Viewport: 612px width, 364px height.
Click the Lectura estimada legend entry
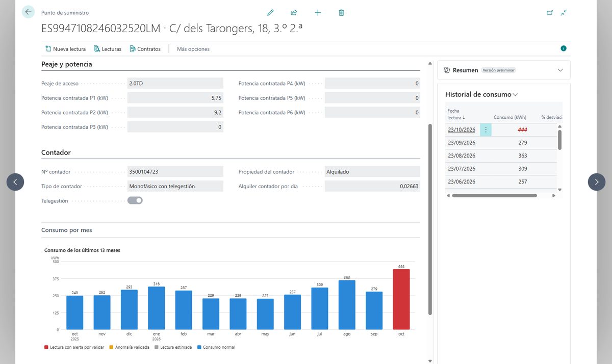point(173,347)
